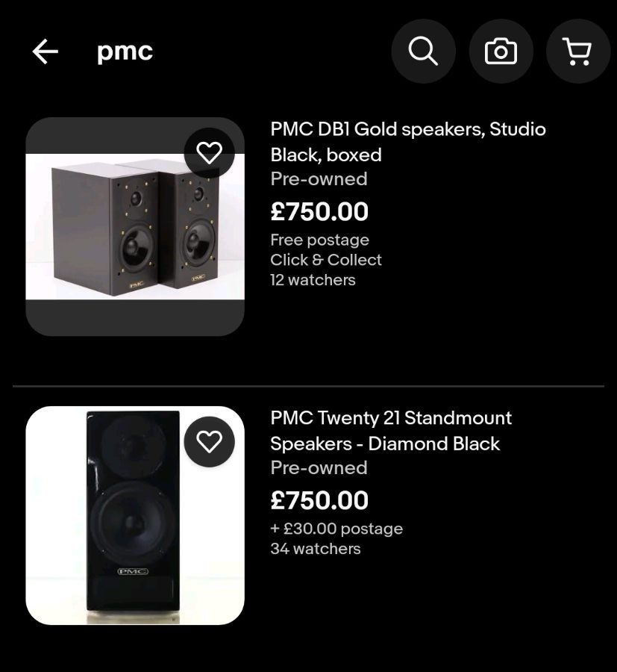This screenshot has width=617, height=672.
Task: Add PMC Twenty 21 speakers to watchlist
Action: pyautogui.click(x=210, y=441)
